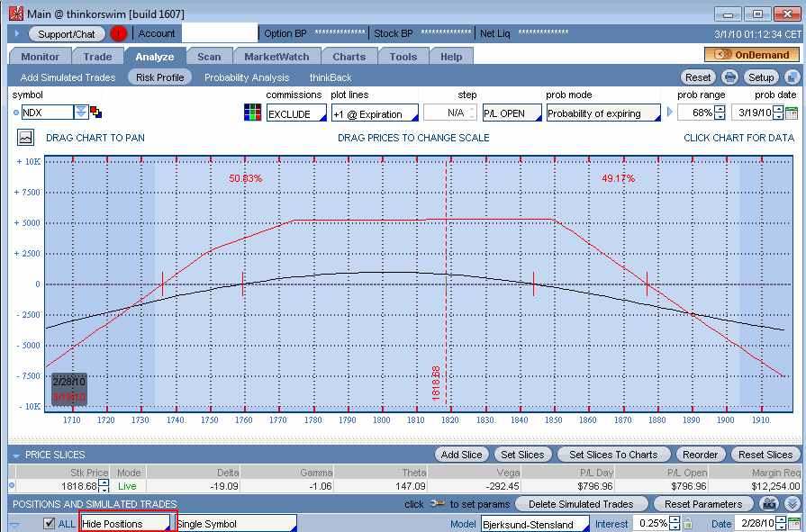Screen dimensions: 806x532
Task: Toggle the ALL positions checkbox
Action: click(x=50, y=524)
